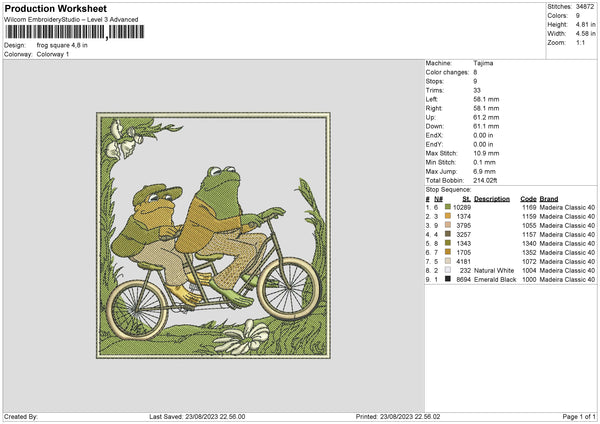Image resolution: width=600 pixels, height=424 pixels.
Task: Click the olive swatch for code 1340
Action: tap(448, 243)
